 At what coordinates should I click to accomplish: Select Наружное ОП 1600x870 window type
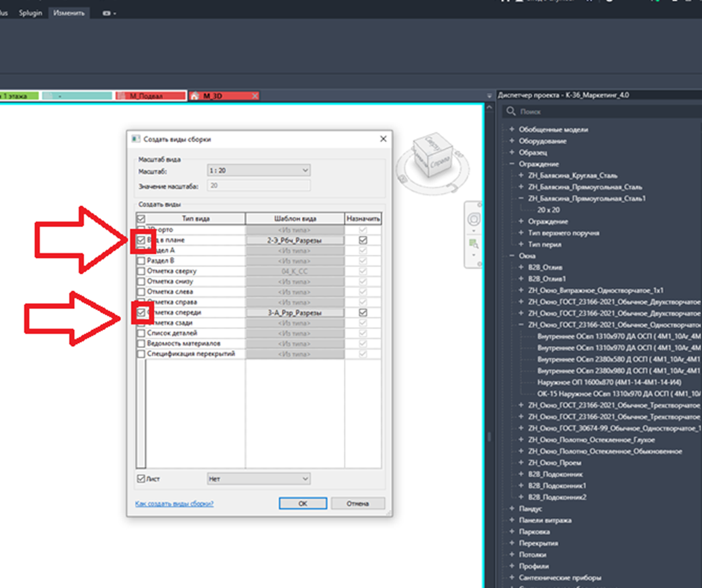pos(609,382)
